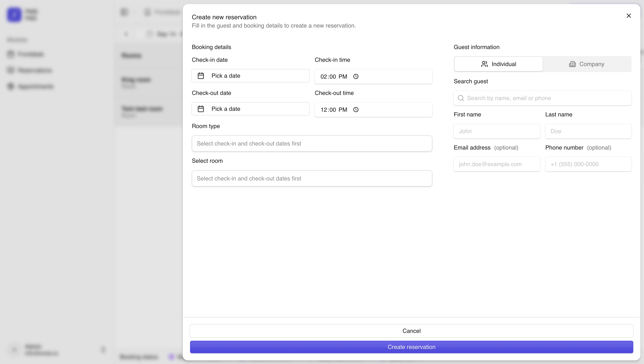Click the clock icon in Check-in time
Viewport: 644px width, 364px height.
click(356, 76)
